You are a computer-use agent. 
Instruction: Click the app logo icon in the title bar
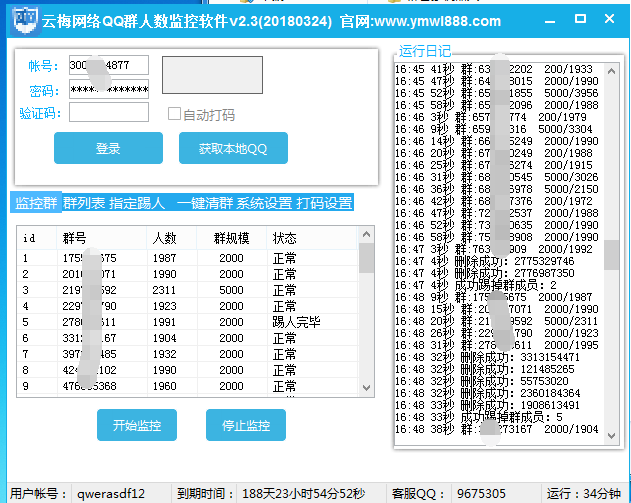tap(25, 20)
